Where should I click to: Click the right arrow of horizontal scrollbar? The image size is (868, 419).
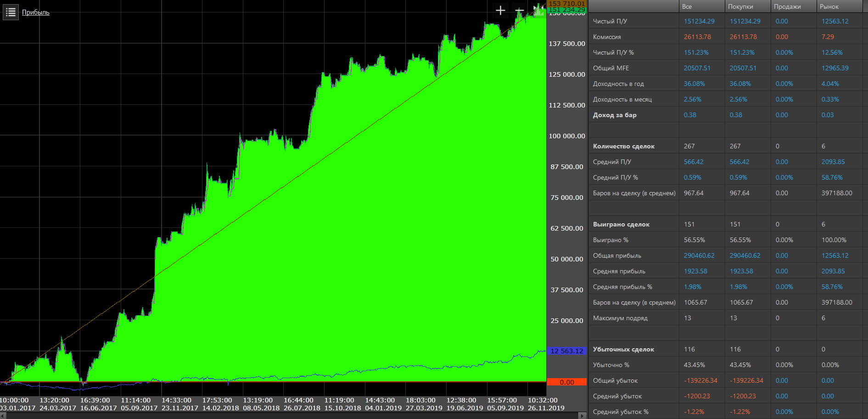(x=582, y=416)
